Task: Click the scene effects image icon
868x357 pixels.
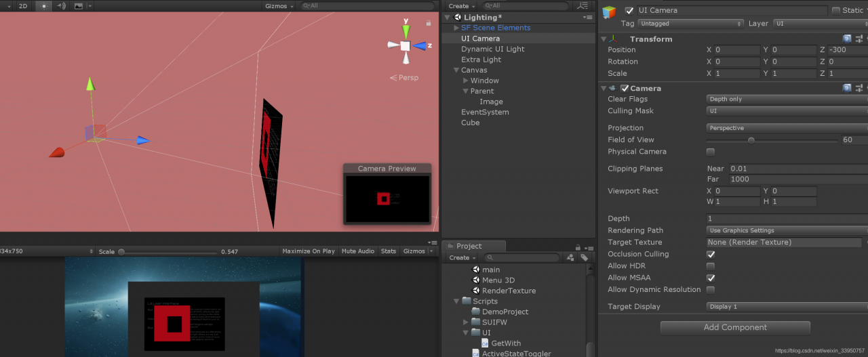Action: click(x=79, y=6)
